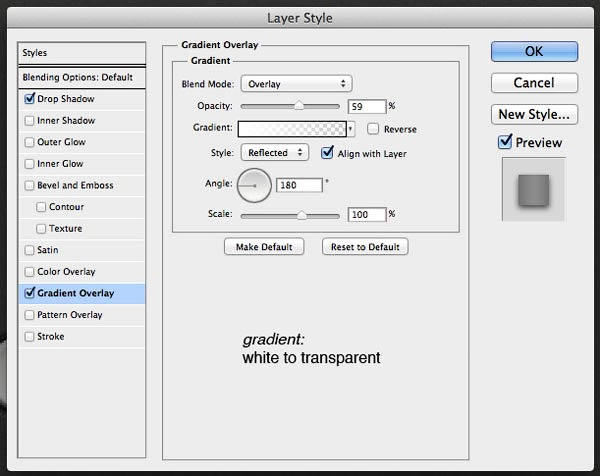Select the Bevel and Emboss label
Image resolution: width=600 pixels, height=476 pixels.
[75, 185]
